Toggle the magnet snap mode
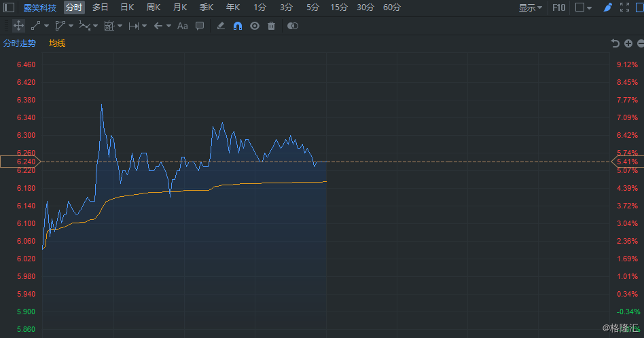The width and height of the screenshot is (644, 338). pos(238,26)
